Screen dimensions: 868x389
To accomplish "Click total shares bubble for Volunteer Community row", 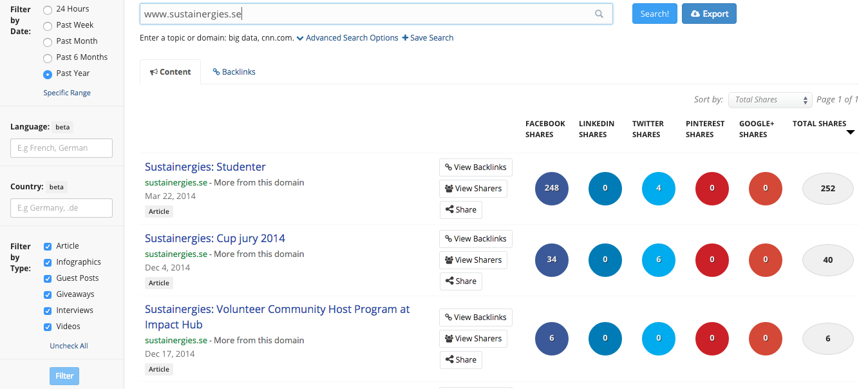I will [x=828, y=338].
